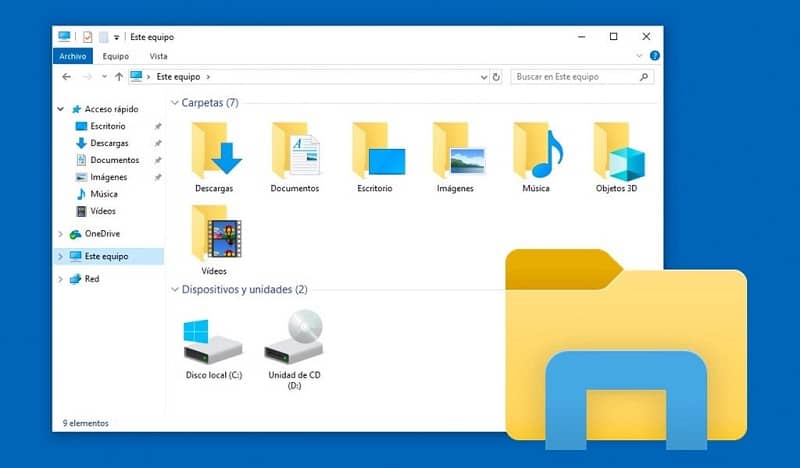This screenshot has width=800, height=468.
Task: Click the Properties icon in the title bar
Action: tap(88, 37)
